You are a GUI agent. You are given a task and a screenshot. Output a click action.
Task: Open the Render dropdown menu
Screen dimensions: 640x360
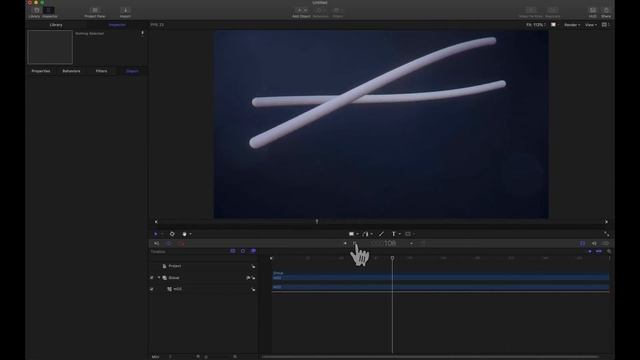572,25
